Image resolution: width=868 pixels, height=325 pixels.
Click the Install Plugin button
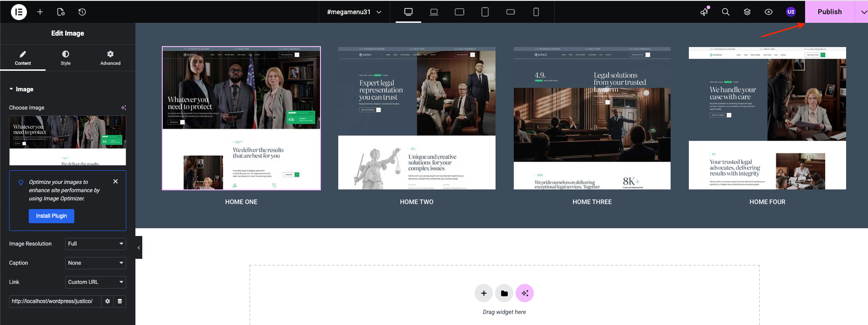point(52,216)
